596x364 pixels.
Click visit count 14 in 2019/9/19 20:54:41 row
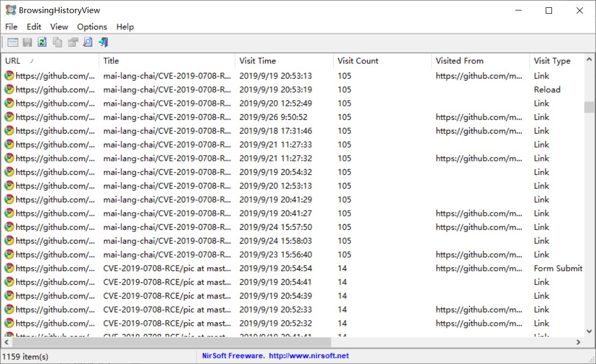pyautogui.click(x=342, y=282)
